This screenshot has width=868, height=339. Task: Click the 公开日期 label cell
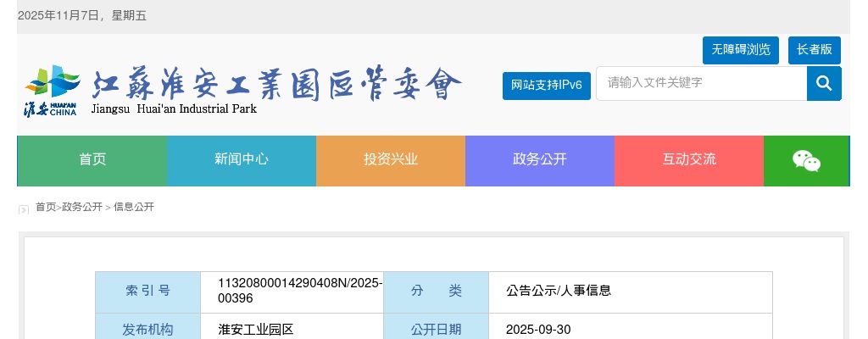[x=436, y=328]
